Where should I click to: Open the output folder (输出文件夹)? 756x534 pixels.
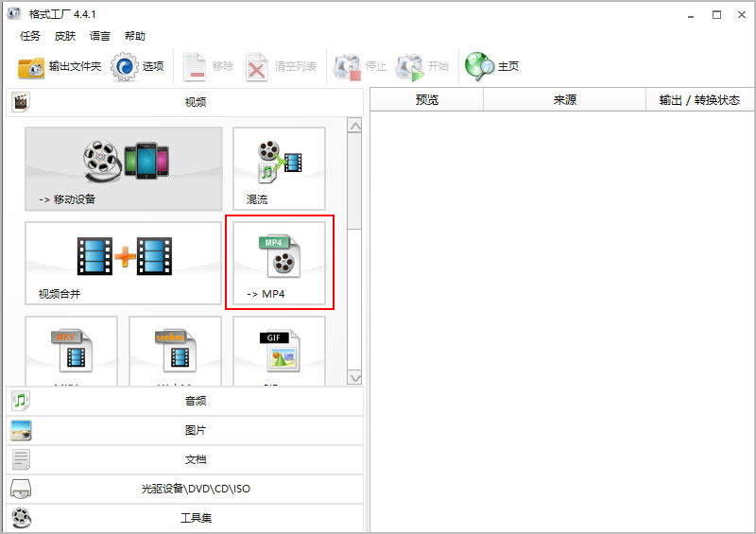[x=59, y=67]
